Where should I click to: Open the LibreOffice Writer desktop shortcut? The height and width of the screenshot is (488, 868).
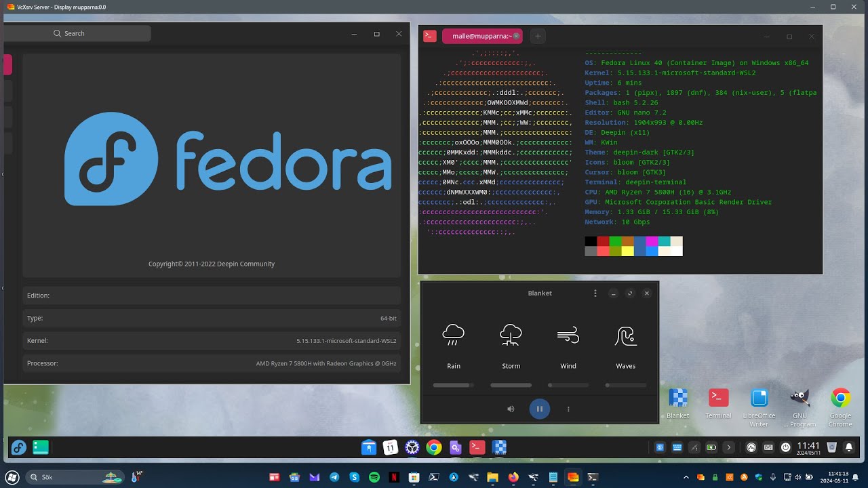pos(759,408)
